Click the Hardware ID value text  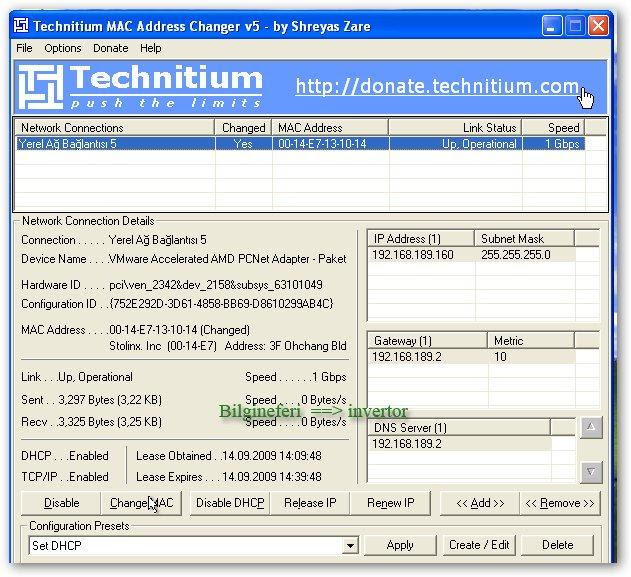[x=216, y=285]
